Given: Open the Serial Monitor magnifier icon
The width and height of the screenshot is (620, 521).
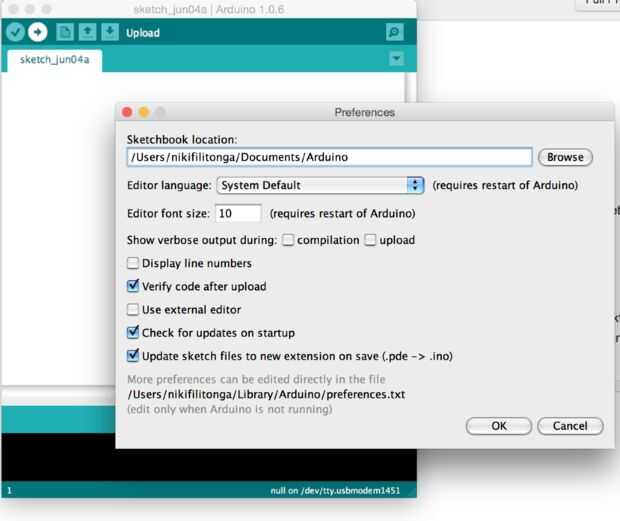Looking at the screenshot, I should (x=395, y=32).
